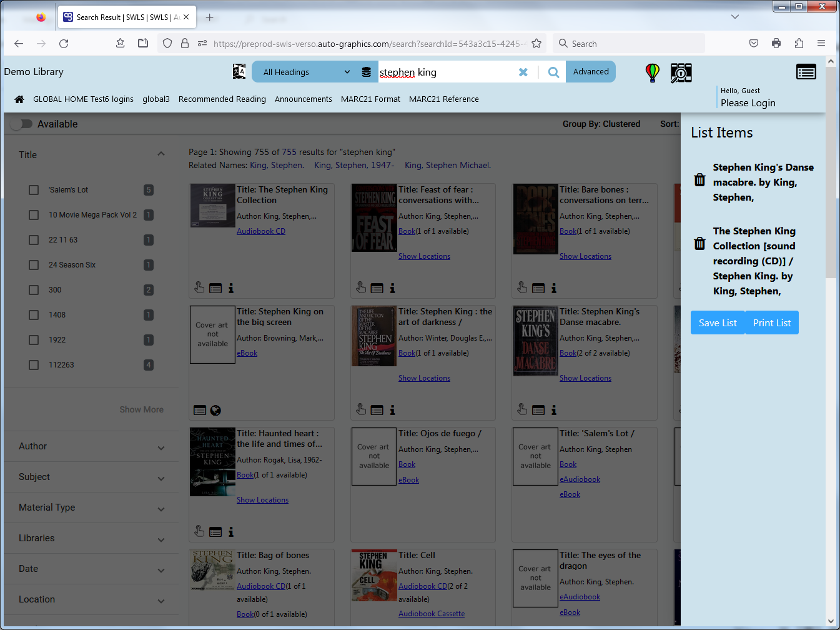Image resolution: width=840 pixels, height=630 pixels.
Task: Click the Print List button
Action: (772, 322)
